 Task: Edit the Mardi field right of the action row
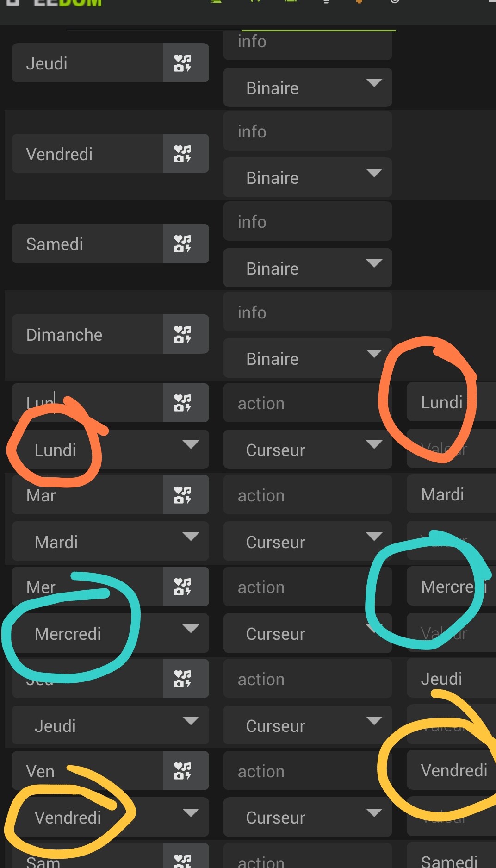tap(451, 494)
